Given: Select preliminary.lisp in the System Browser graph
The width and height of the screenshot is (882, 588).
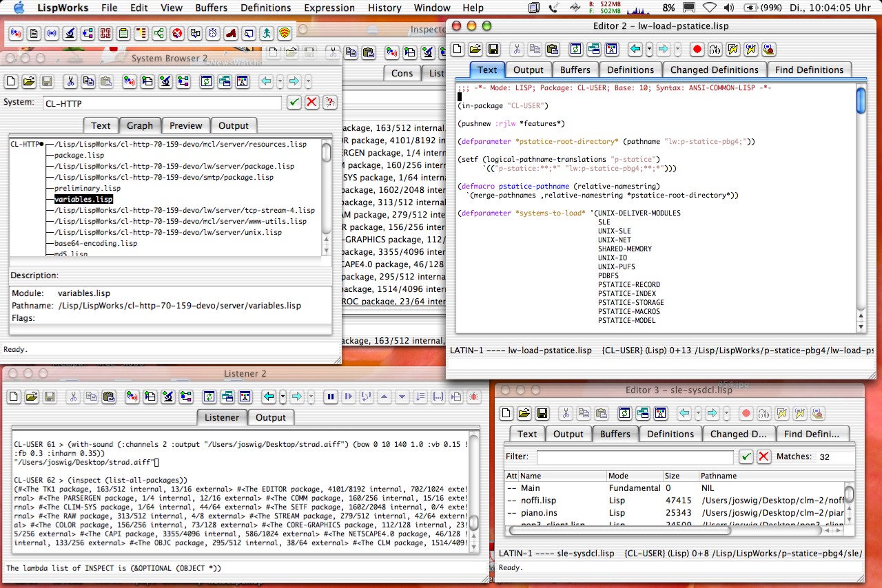Looking at the screenshot, I should pos(88,188).
